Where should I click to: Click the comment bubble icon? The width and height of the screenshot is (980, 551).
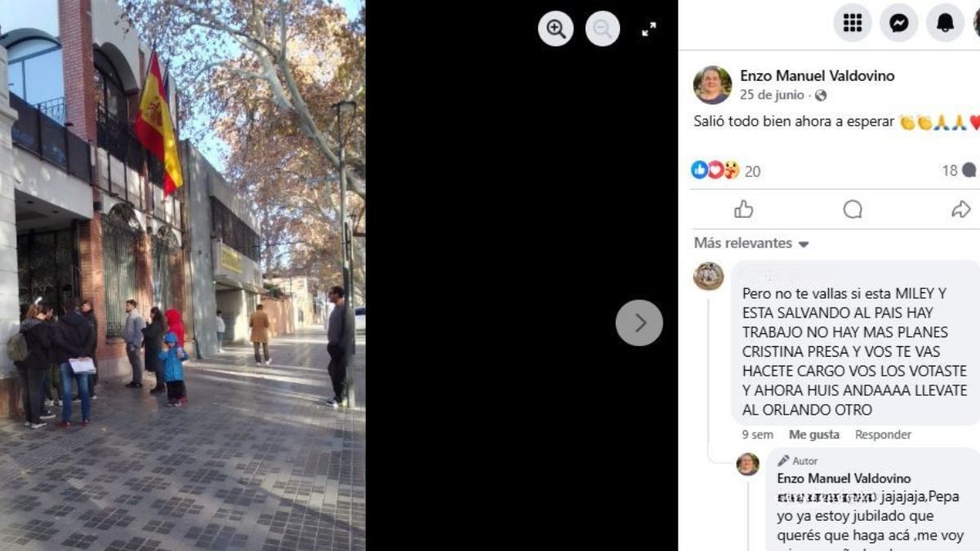(x=853, y=210)
